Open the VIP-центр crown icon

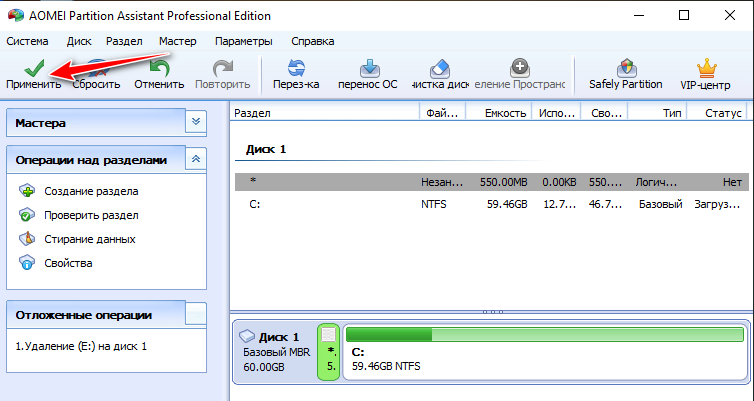pyautogui.click(x=706, y=69)
